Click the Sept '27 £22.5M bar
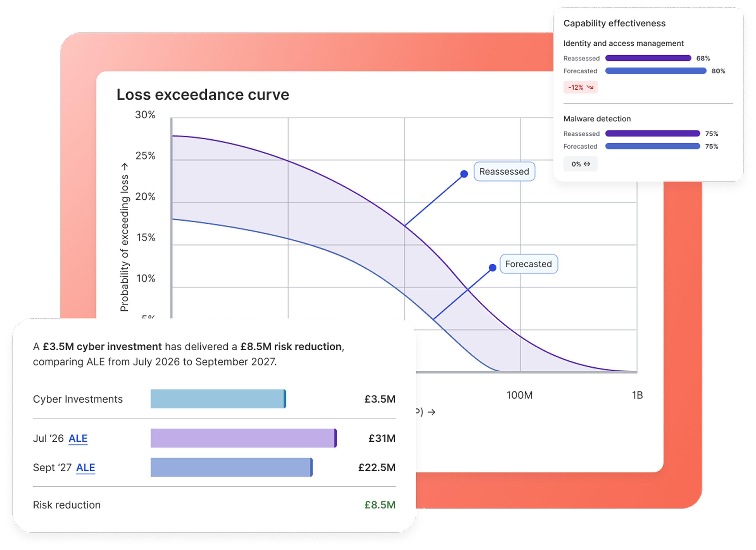Image resolution: width=756 pixels, height=550 pixels. (x=232, y=467)
